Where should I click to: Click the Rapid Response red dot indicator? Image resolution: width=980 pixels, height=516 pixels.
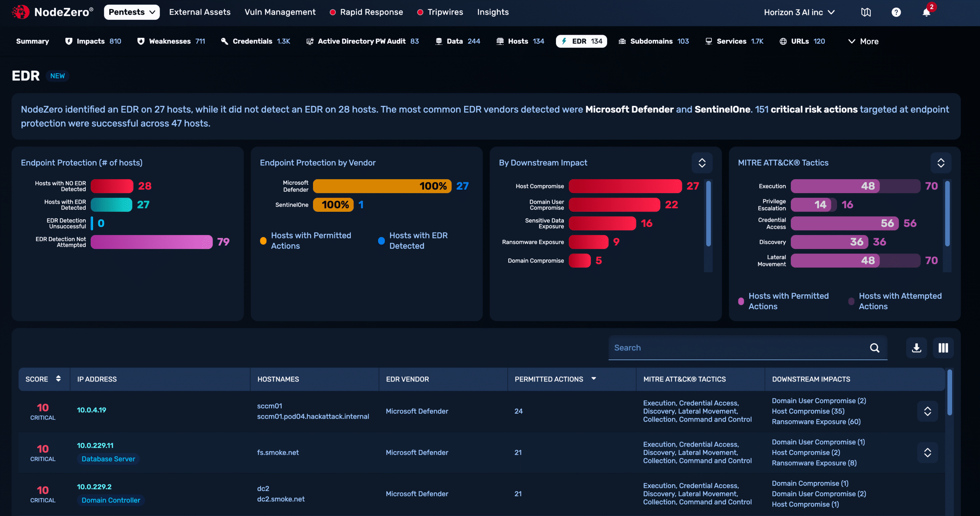coord(332,12)
